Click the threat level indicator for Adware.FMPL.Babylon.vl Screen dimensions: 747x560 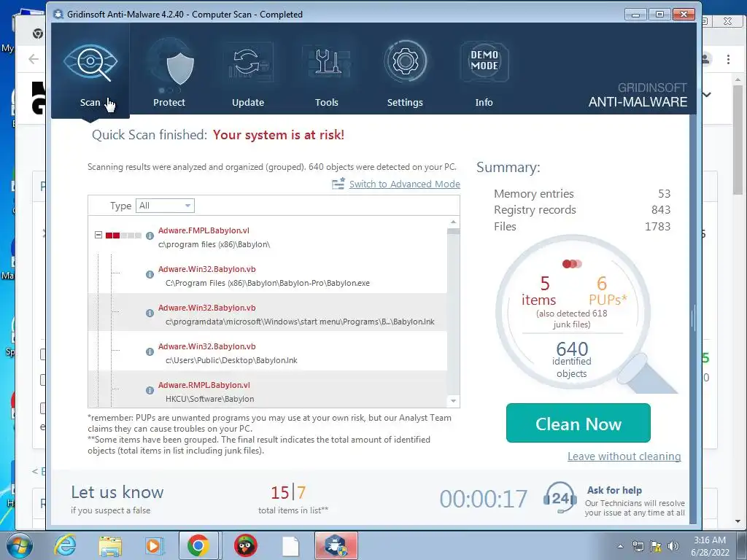[123, 236]
